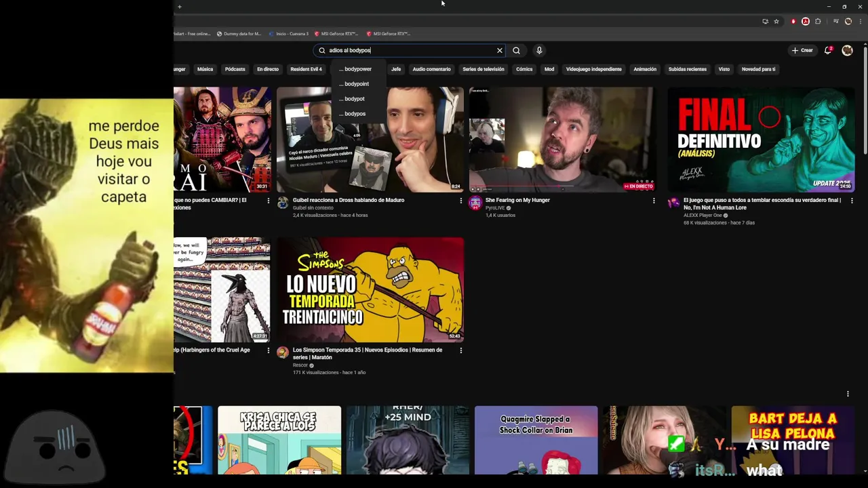Click the PyroLIVE channel avatar
The image size is (868, 488).
point(475,203)
